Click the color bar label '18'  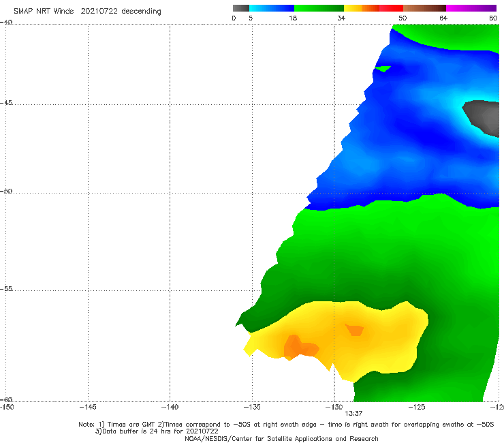pos(293,18)
